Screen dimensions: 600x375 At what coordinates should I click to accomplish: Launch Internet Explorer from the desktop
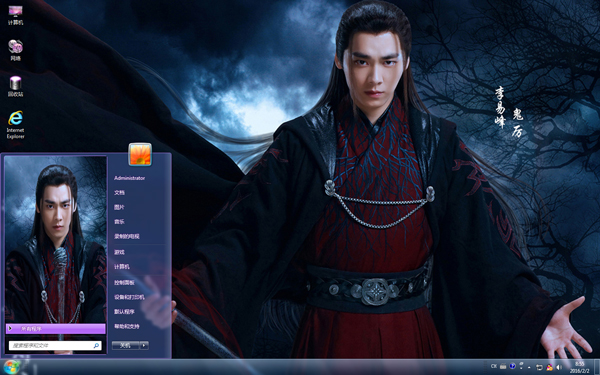15,125
